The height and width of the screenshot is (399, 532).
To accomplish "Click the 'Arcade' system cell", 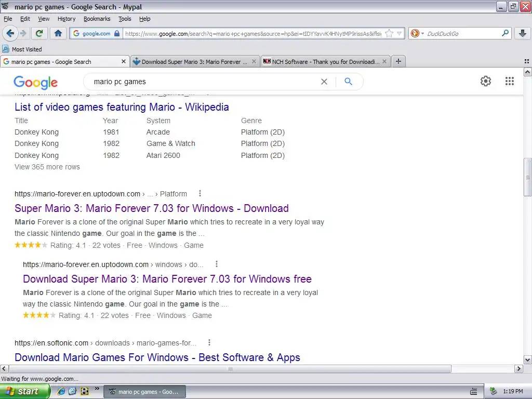I will tap(158, 132).
